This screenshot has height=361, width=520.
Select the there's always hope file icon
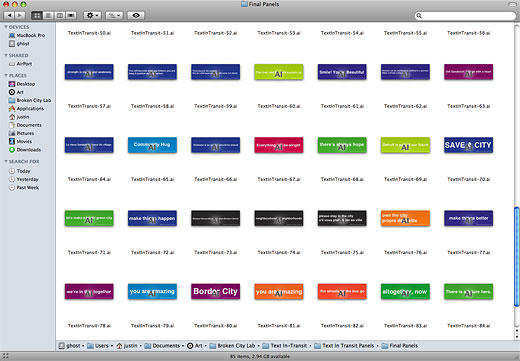(x=342, y=145)
